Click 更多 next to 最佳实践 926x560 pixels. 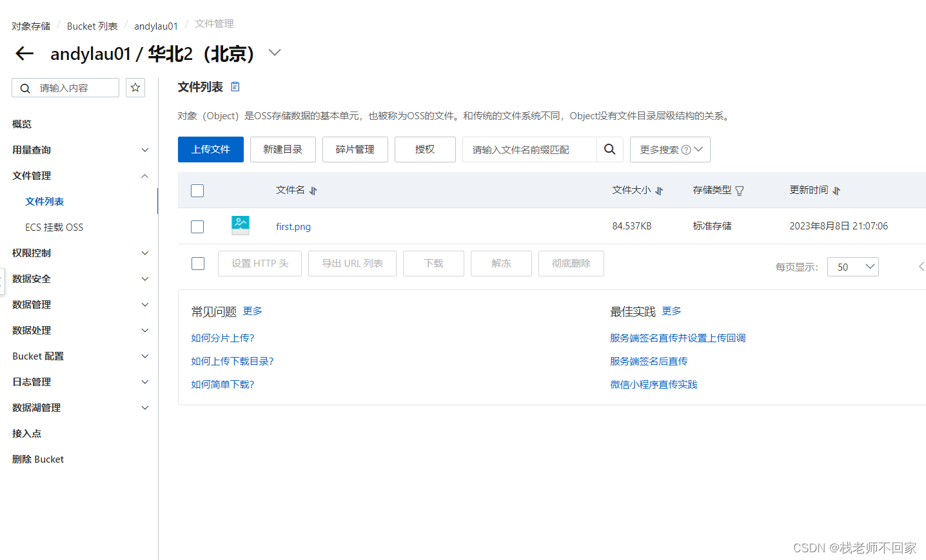pyautogui.click(x=671, y=311)
